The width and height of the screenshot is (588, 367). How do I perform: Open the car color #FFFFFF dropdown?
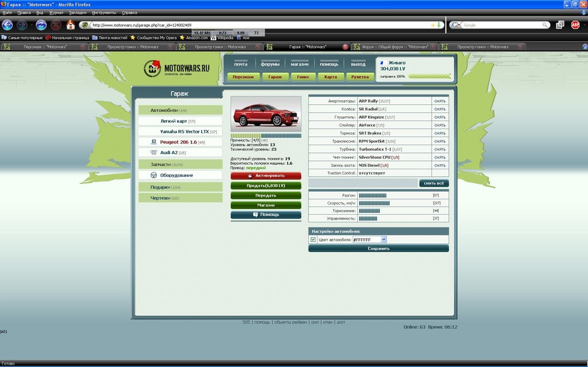click(x=384, y=239)
